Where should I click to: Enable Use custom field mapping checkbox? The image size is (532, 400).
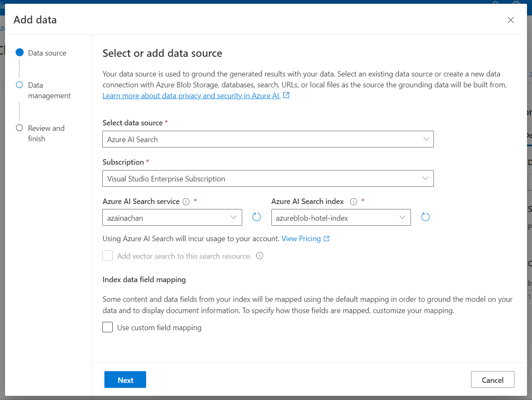[108, 327]
